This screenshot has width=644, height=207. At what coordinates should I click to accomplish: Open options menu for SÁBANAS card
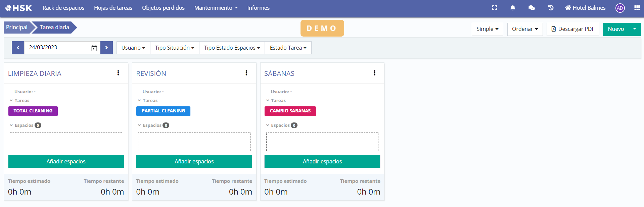click(374, 73)
